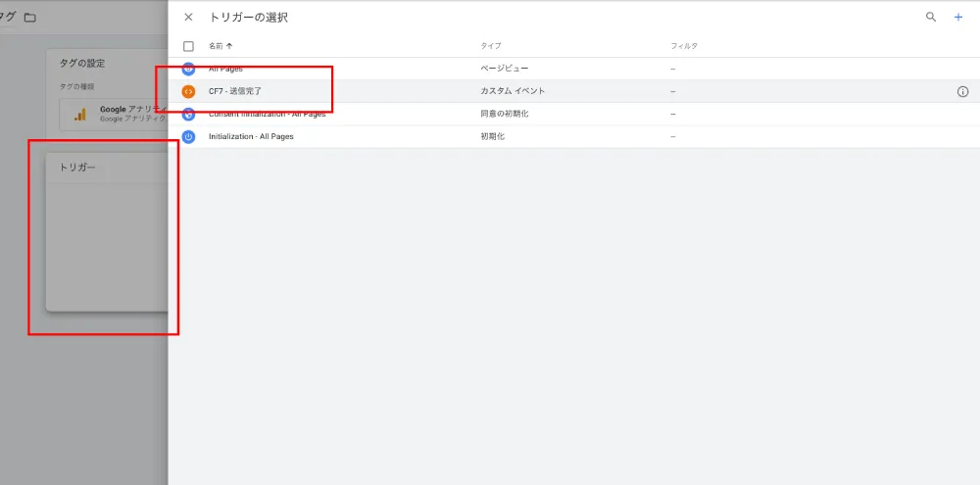Create new trigger with plus icon
This screenshot has width=980, height=485.
[x=958, y=18]
